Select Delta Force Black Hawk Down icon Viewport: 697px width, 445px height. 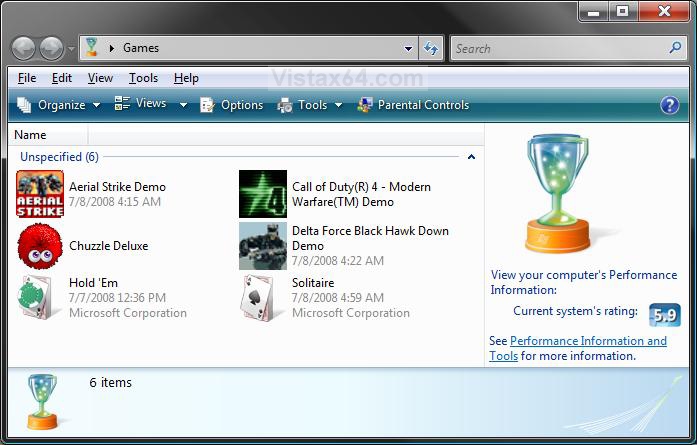click(263, 246)
